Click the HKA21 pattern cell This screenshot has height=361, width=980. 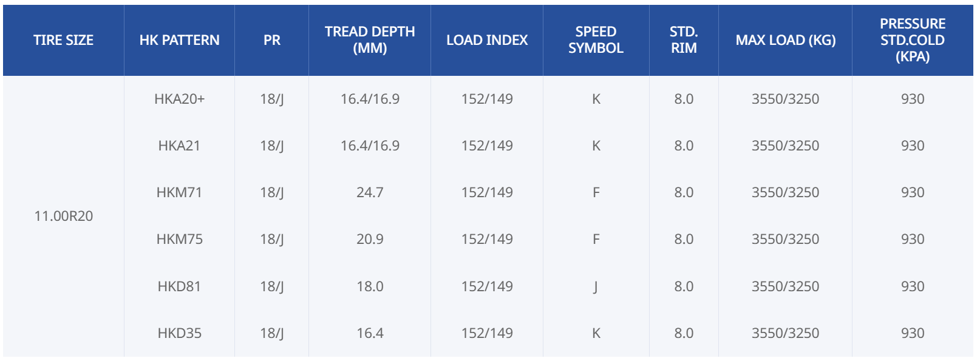click(x=179, y=146)
